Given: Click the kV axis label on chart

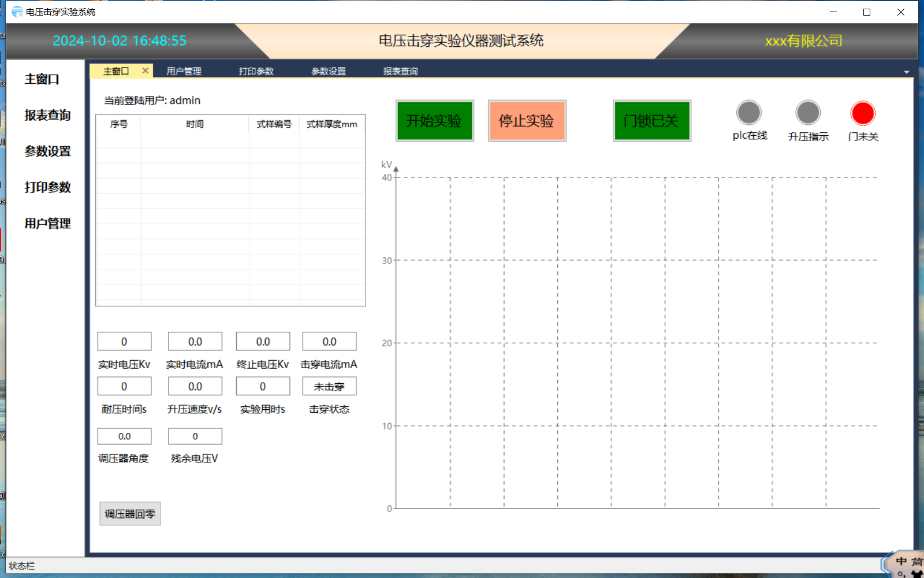Looking at the screenshot, I should tap(386, 165).
